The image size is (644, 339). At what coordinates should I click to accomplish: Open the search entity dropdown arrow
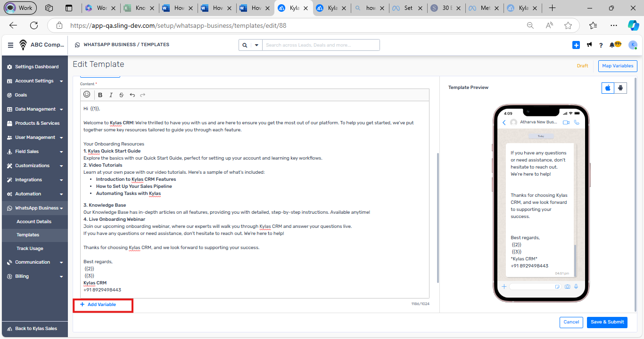tap(256, 45)
